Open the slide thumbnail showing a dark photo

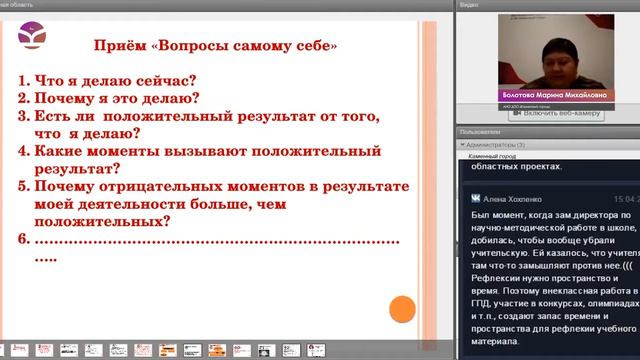coord(267,350)
